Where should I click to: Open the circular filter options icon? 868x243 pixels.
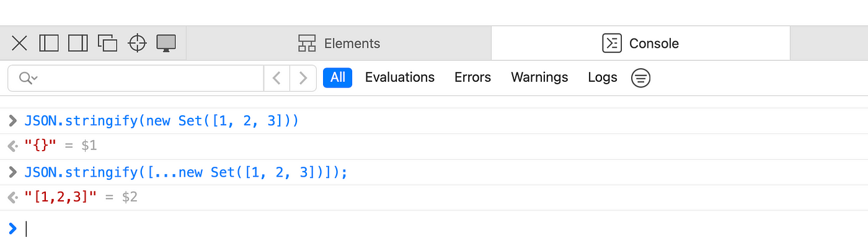tap(640, 78)
